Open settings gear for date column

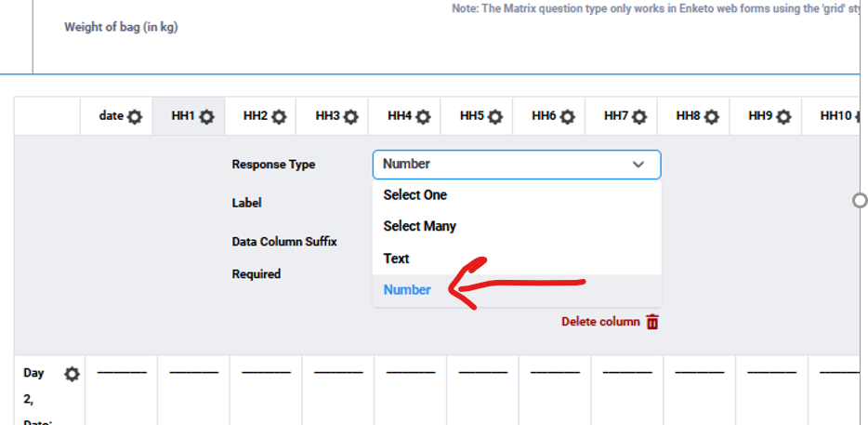tap(135, 117)
